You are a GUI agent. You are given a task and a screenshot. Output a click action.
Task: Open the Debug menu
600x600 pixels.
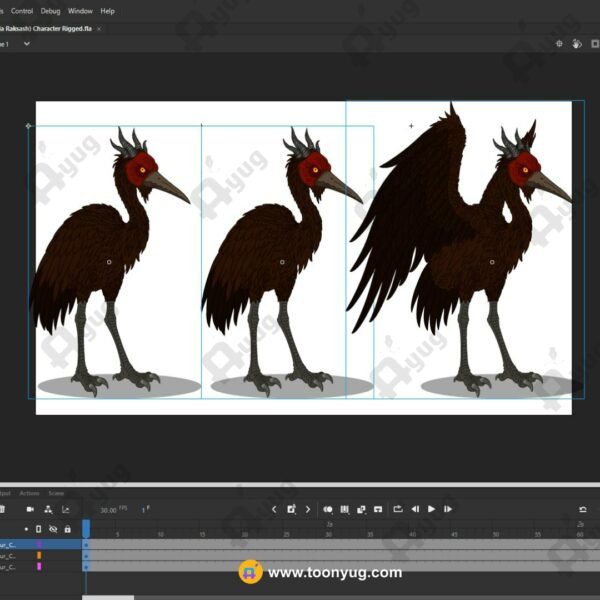click(51, 11)
